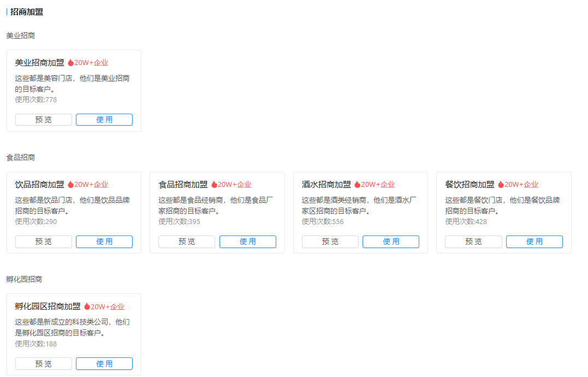
Task: Click the 餐饮招商加盟 card title
Action: pyautogui.click(x=470, y=185)
